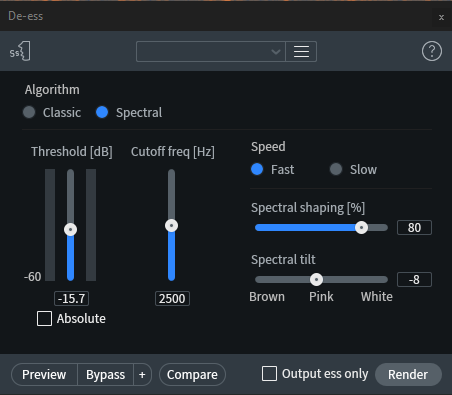The width and height of the screenshot is (452, 395).
Task: Click the Cutoff freq value field 2500
Action: click(172, 298)
